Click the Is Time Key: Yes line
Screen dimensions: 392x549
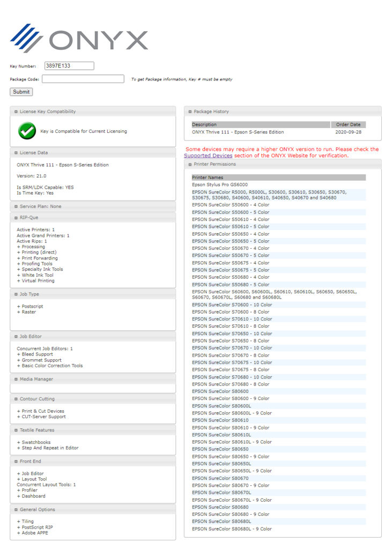35,193
